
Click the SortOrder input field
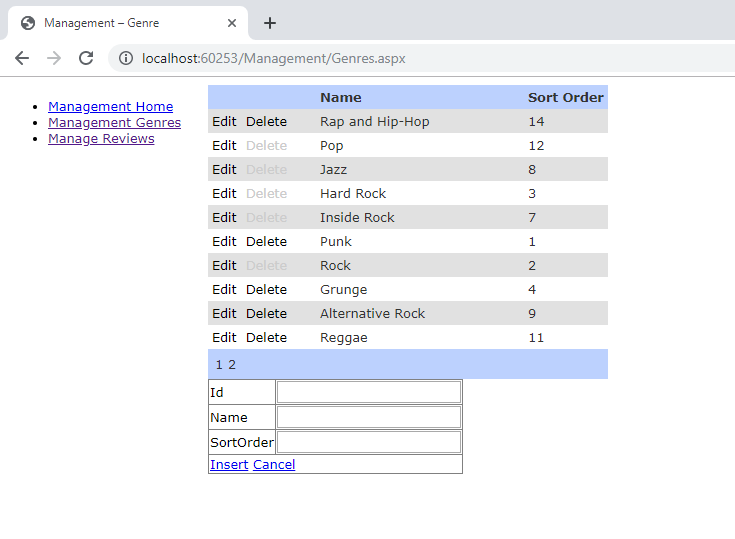point(368,442)
